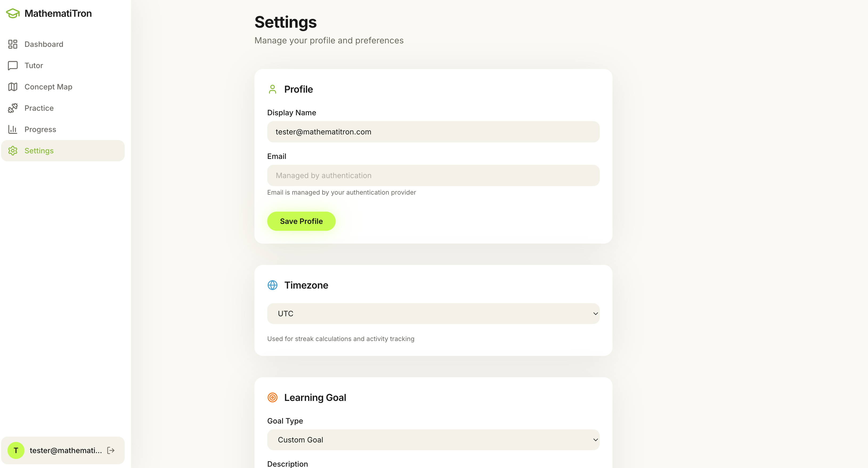
Task: Click the Practice dumbbell icon
Action: coord(13,108)
